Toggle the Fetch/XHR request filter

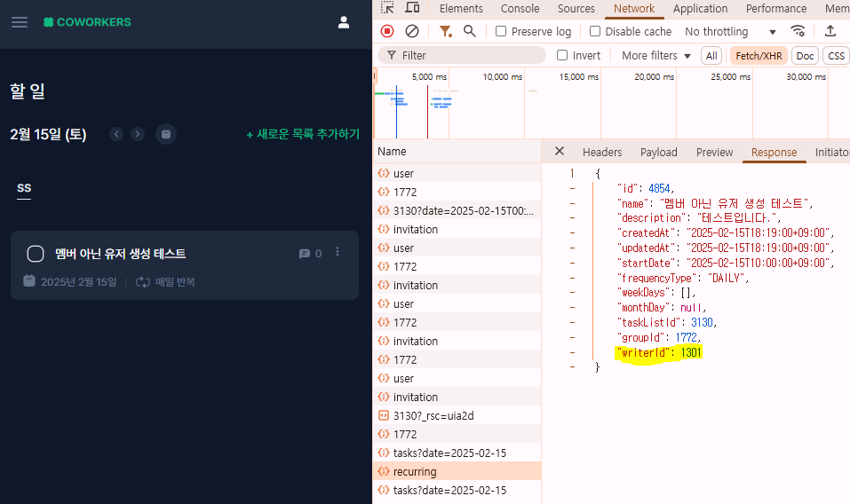pyautogui.click(x=759, y=56)
